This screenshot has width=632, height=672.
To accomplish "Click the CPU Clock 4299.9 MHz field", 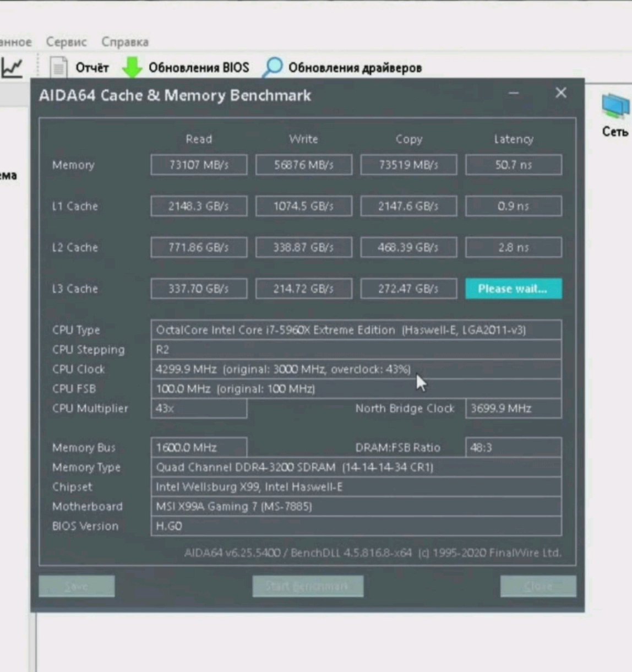I will point(356,369).
